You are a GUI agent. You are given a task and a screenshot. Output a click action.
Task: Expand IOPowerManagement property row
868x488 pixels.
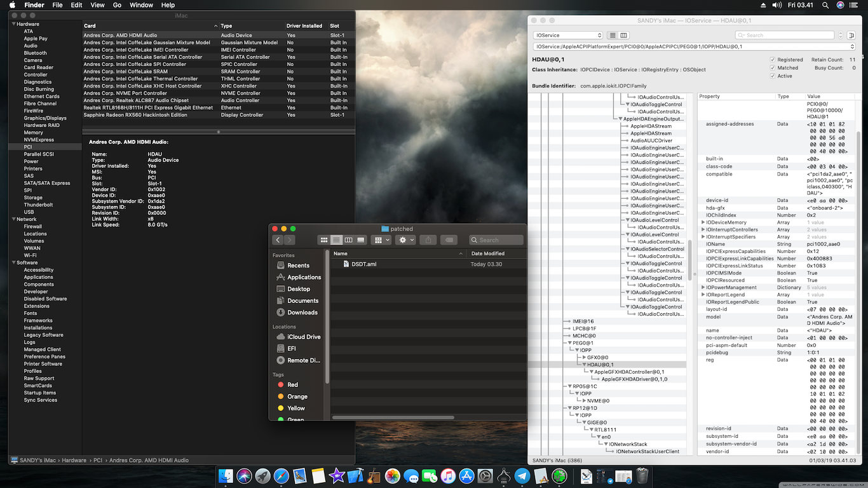pyautogui.click(x=703, y=288)
